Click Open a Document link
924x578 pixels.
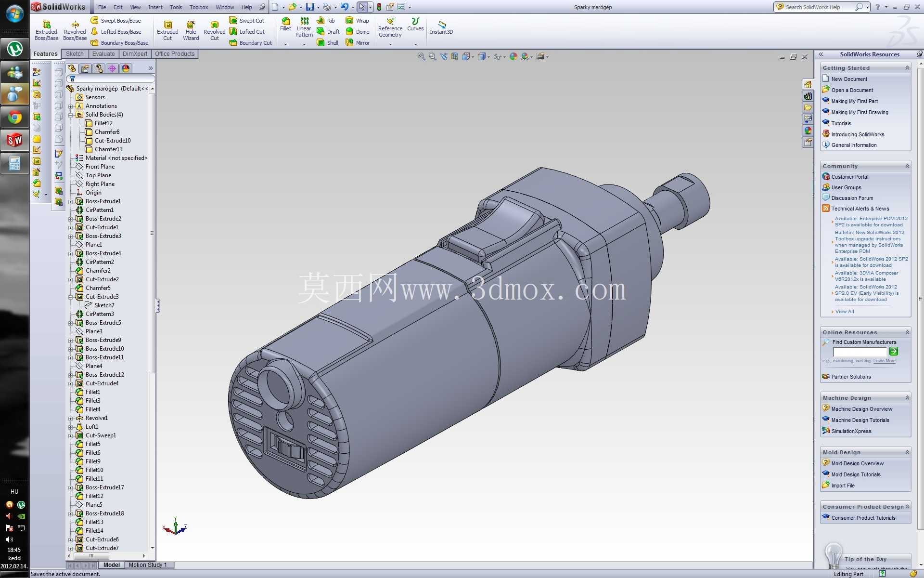click(852, 90)
